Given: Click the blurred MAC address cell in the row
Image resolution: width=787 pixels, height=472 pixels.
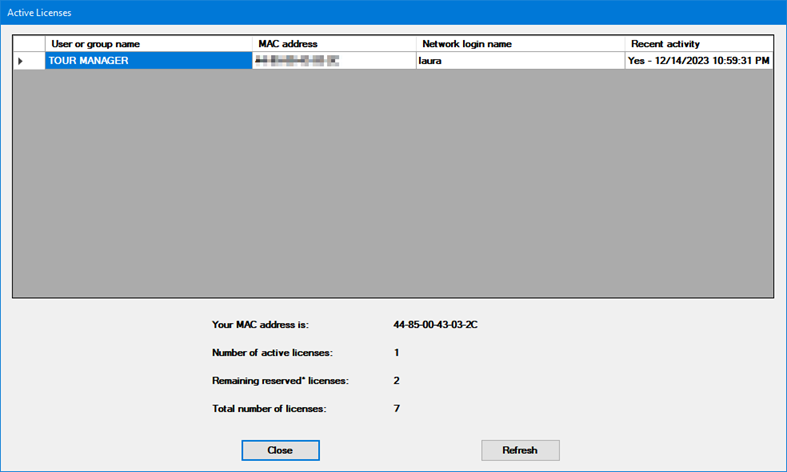Looking at the screenshot, I should coord(334,61).
